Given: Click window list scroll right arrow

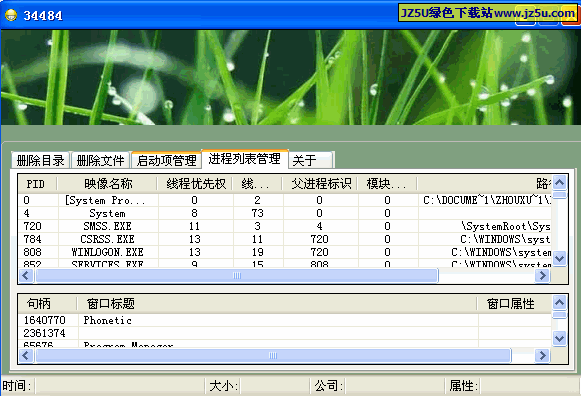Looking at the screenshot, I should coord(542,355).
